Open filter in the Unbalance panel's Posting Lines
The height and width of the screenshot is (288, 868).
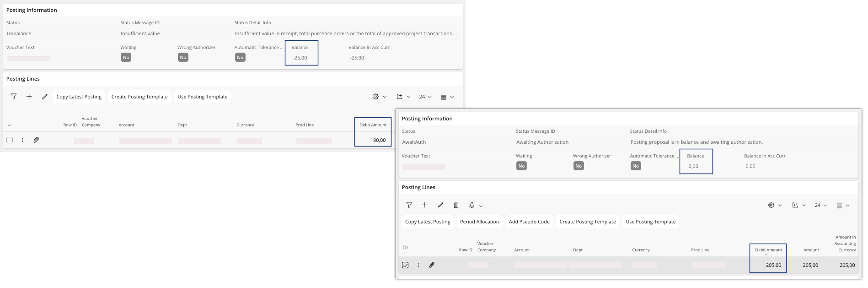pyautogui.click(x=14, y=97)
